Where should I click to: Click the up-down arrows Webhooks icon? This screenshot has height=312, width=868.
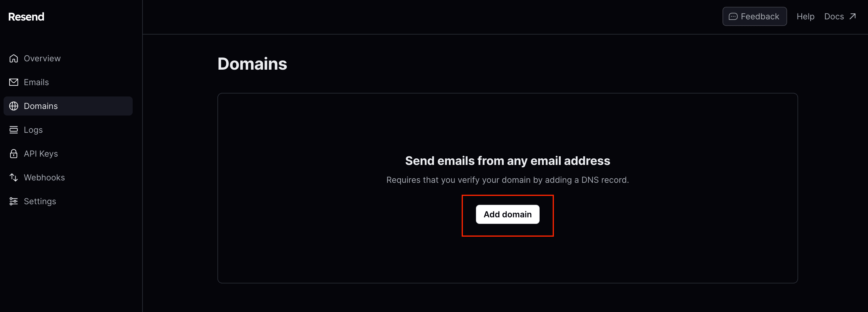coord(13,177)
